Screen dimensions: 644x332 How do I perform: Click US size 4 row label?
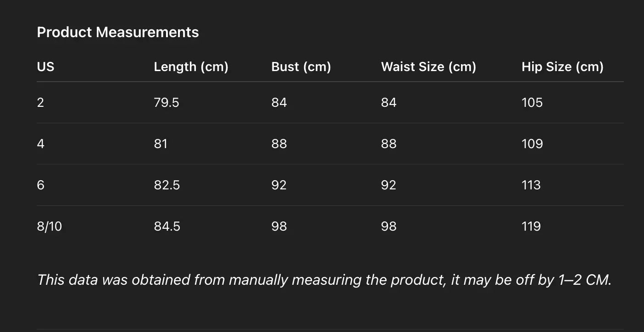point(40,144)
